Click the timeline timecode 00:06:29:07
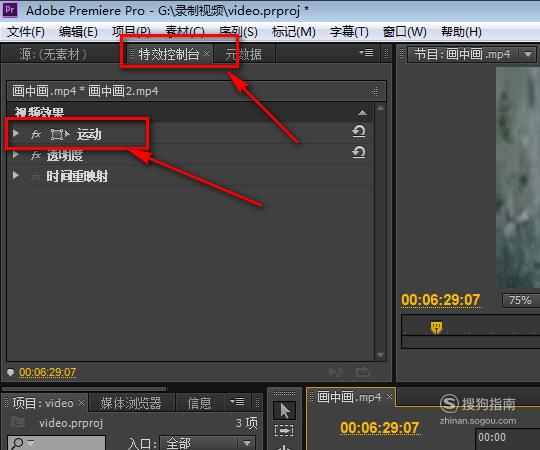 [380, 428]
